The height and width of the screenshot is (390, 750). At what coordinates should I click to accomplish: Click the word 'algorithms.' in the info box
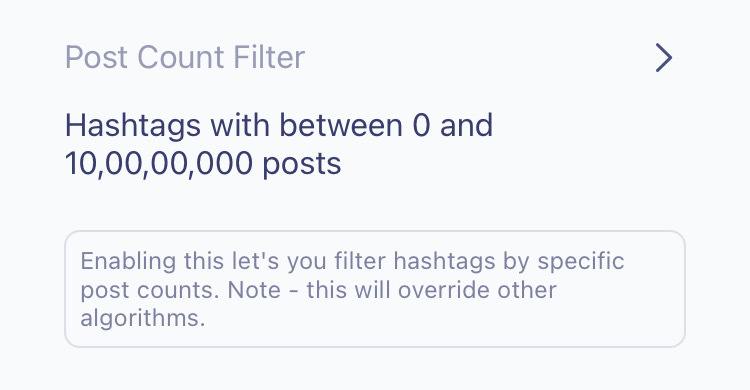pos(143,318)
